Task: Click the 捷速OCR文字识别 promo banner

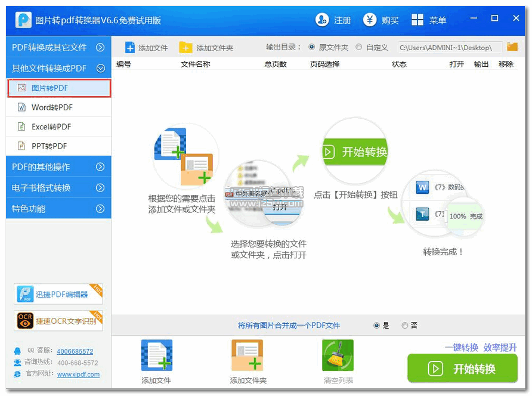Action: [58, 321]
